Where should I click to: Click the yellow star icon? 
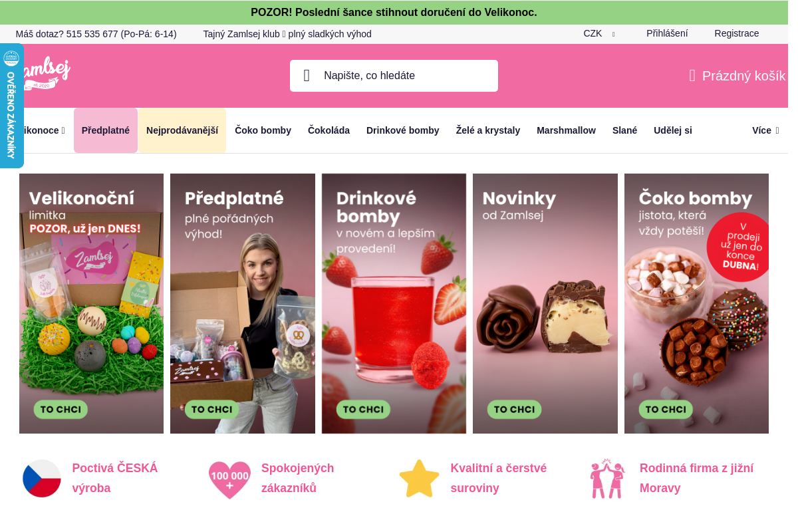coord(419,478)
